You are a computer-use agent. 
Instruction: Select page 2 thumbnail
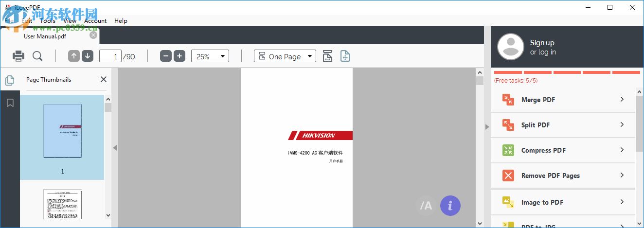coord(62,204)
